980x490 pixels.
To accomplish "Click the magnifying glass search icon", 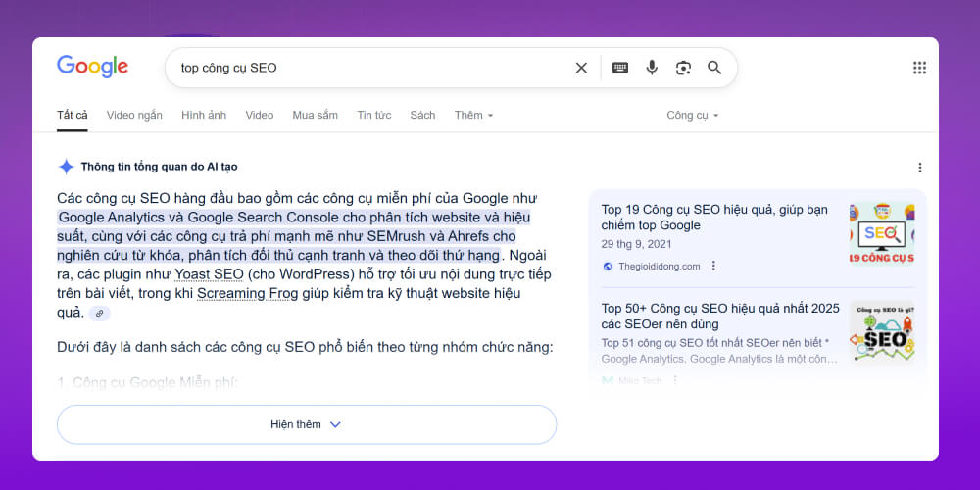I will click(714, 68).
